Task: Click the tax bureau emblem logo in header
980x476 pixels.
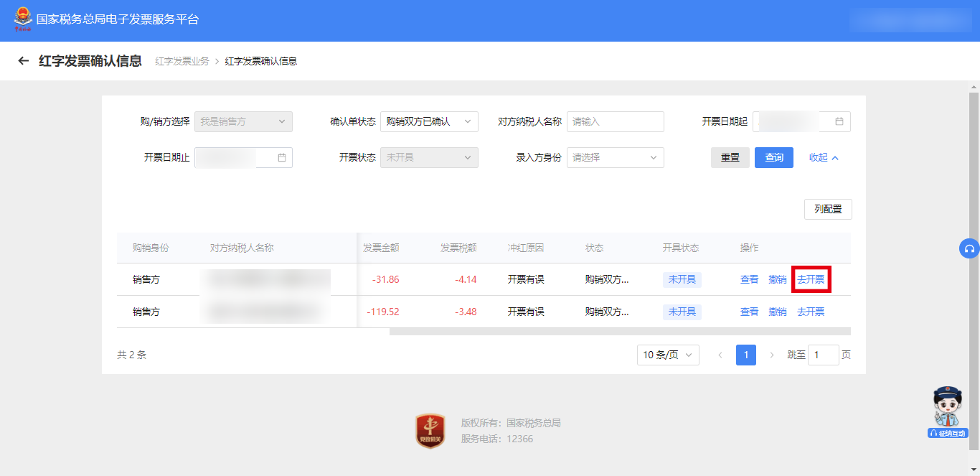Action: point(23,19)
